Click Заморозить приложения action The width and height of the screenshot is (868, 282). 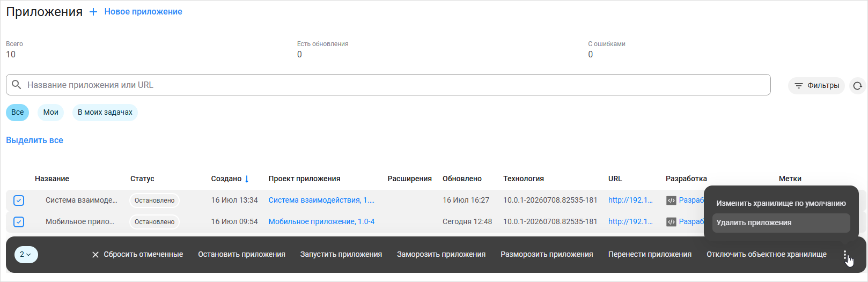441,255
